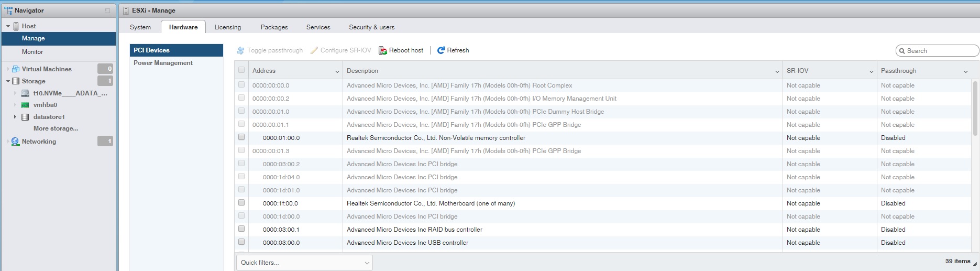
Task: Check the Realtek Non-Volatile memory controller row
Action: (x=241, y=137)
